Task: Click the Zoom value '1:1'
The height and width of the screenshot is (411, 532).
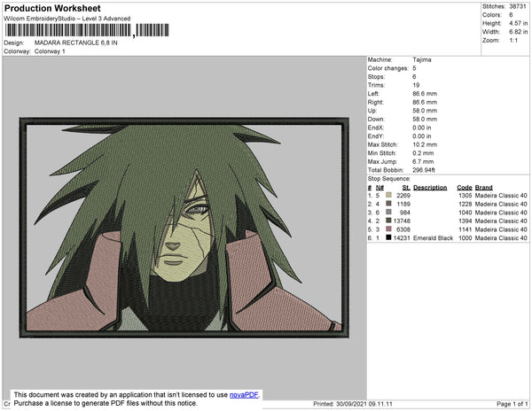Action: (x=513, y=41)
